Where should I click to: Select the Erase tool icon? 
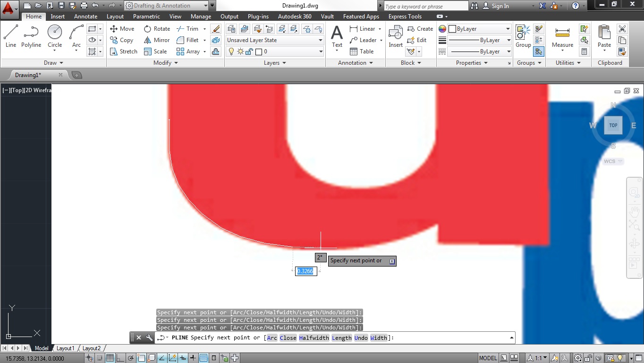pyautogui.click(x=216, y=29)
